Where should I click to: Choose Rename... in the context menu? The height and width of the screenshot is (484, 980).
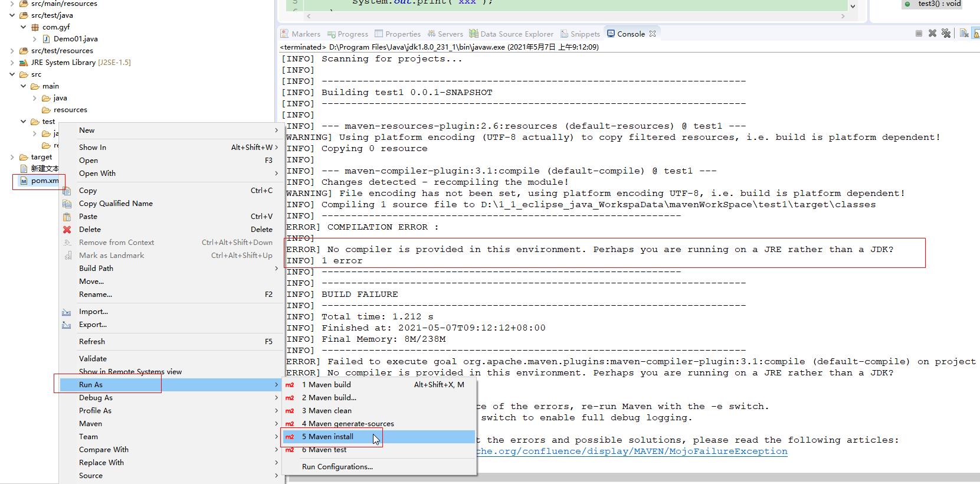[171, 295]
